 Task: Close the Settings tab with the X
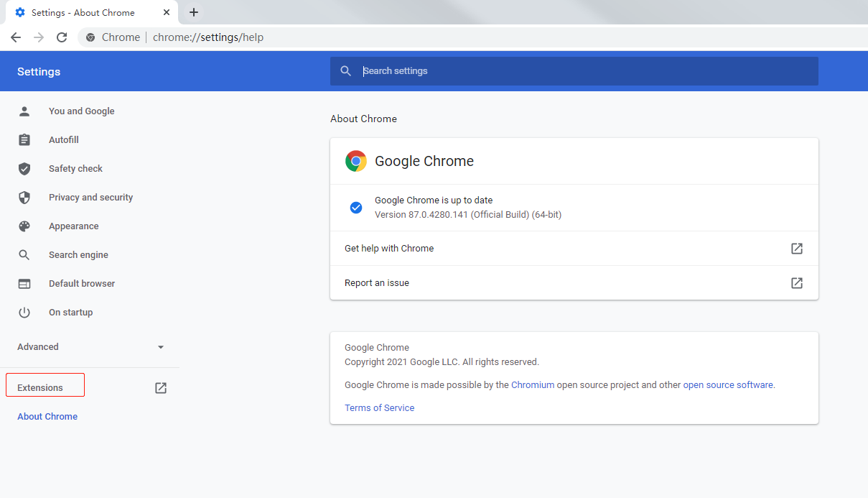[165, 12]
